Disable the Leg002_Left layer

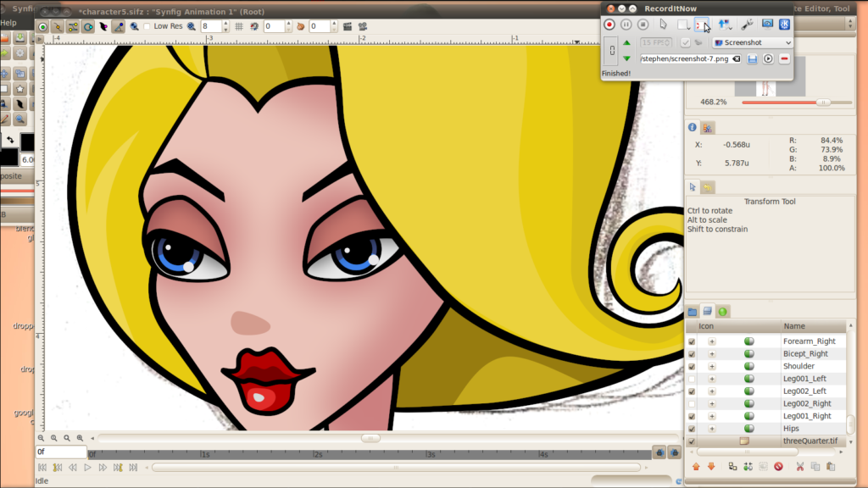(x=692, y=391)
